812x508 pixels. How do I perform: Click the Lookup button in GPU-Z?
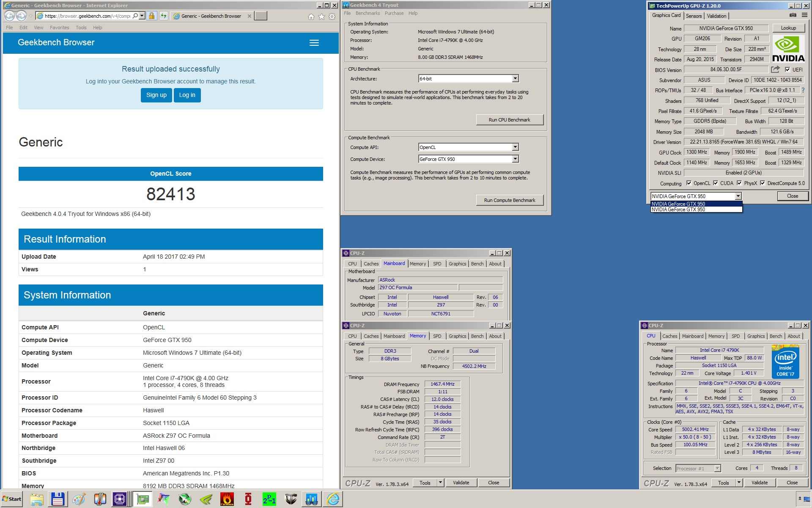coord(788,28)
